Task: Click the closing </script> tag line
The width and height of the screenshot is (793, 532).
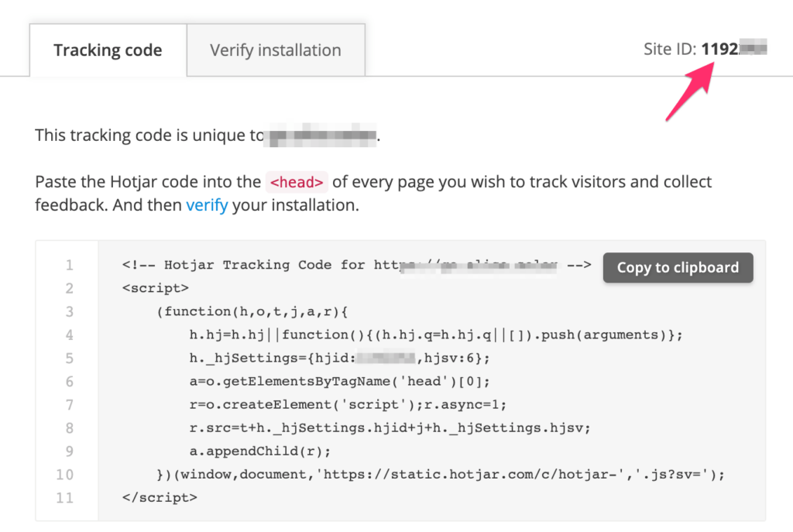Action: tap(160, 497)
